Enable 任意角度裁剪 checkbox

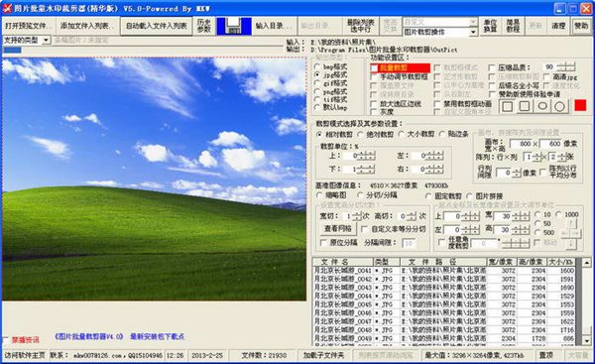[441, 242]
